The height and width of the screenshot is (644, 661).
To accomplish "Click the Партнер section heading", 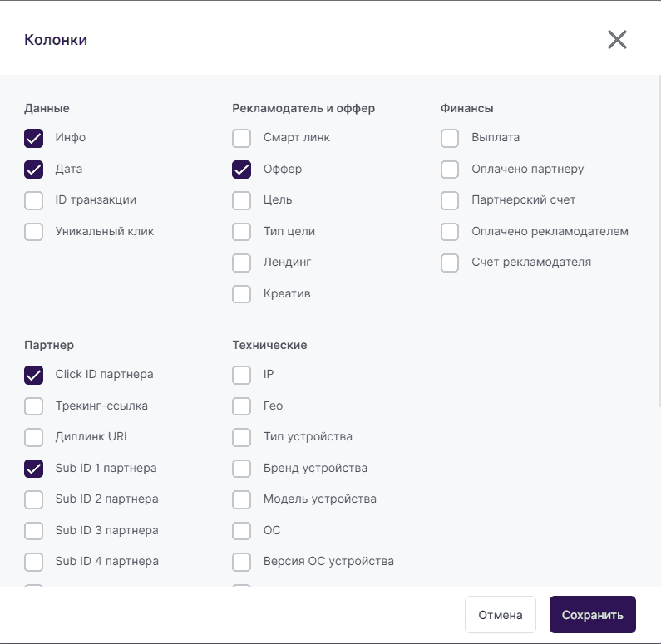I will (x=49, y=345).
